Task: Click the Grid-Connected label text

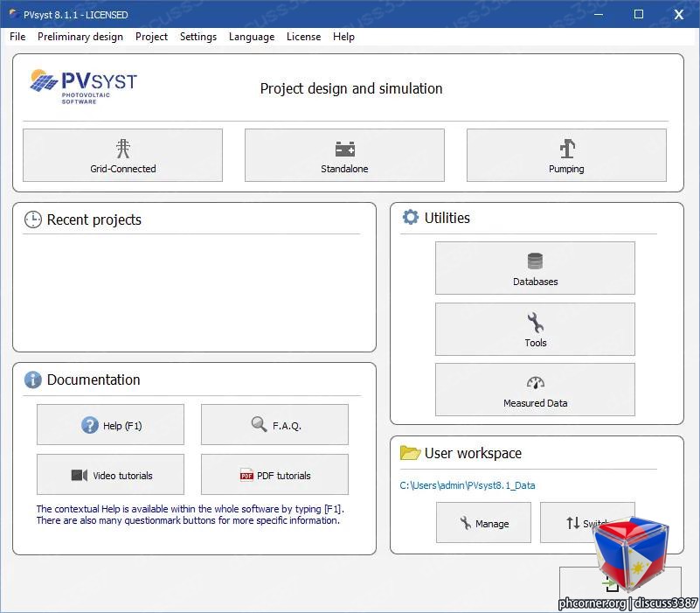Action: point(122,169)
